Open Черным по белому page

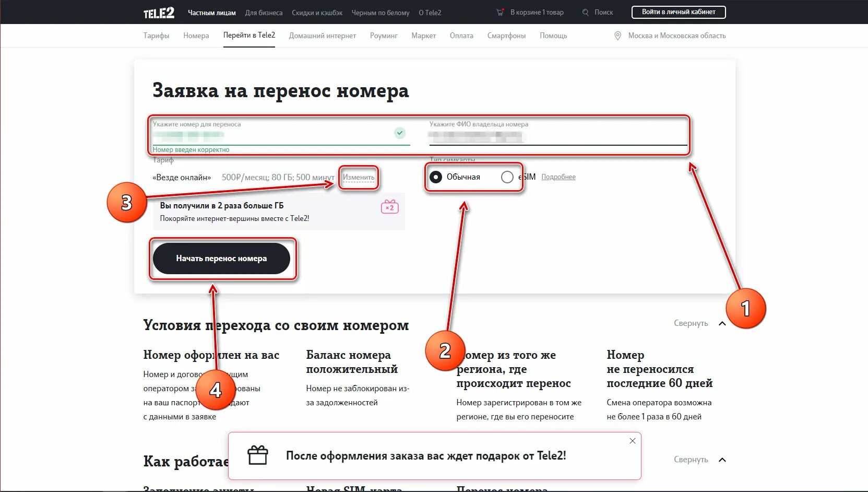[x=380, y=13]
